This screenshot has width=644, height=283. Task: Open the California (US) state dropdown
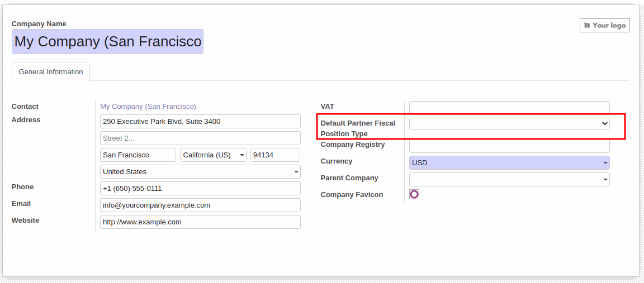pos(213,155)
